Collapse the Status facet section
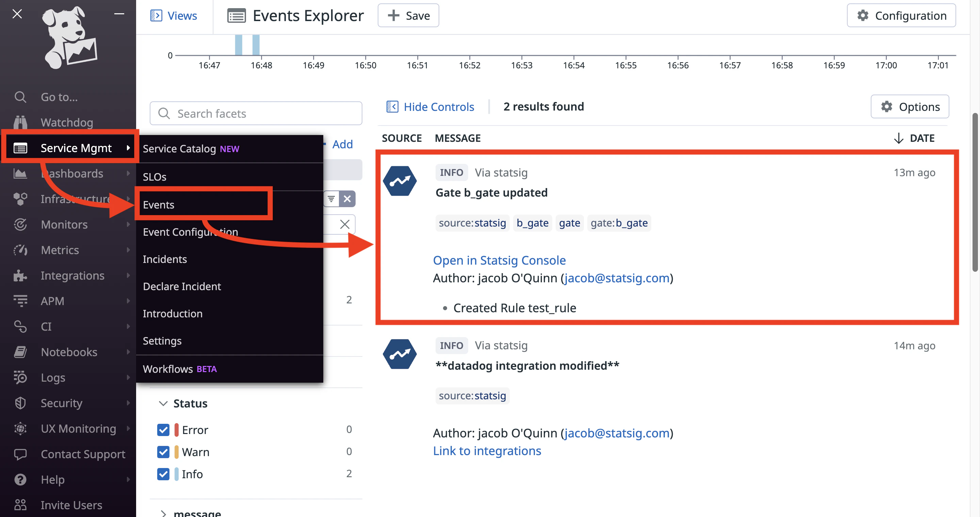 click(163, 403)
